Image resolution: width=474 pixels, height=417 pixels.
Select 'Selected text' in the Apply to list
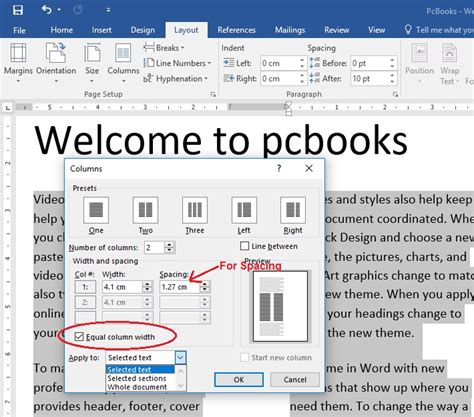140,369
